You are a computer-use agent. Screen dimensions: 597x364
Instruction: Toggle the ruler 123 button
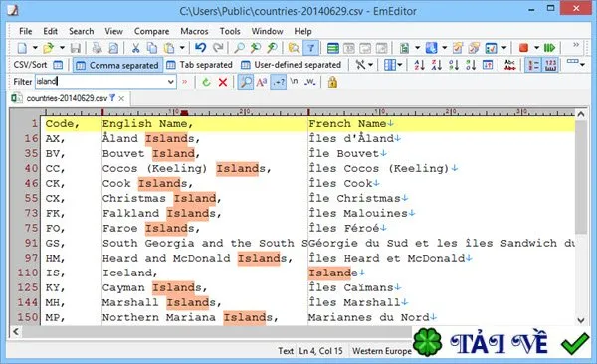(550, 65)
